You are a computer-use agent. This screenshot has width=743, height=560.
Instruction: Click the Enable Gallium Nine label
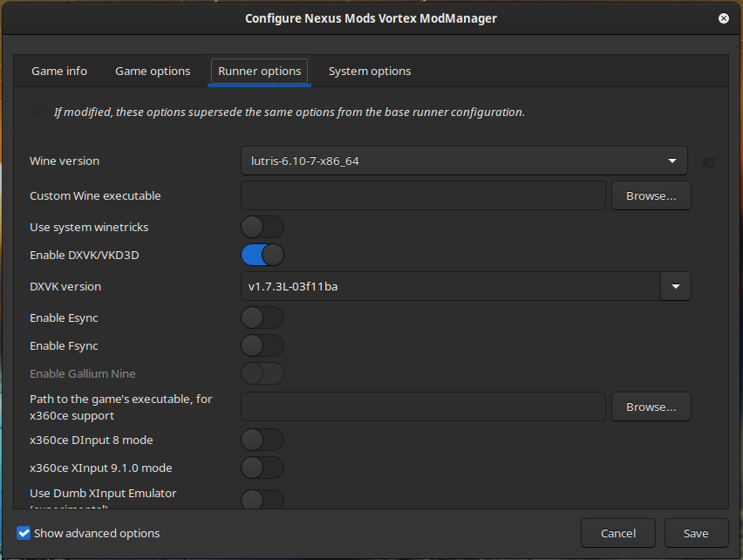click(83, 374)
